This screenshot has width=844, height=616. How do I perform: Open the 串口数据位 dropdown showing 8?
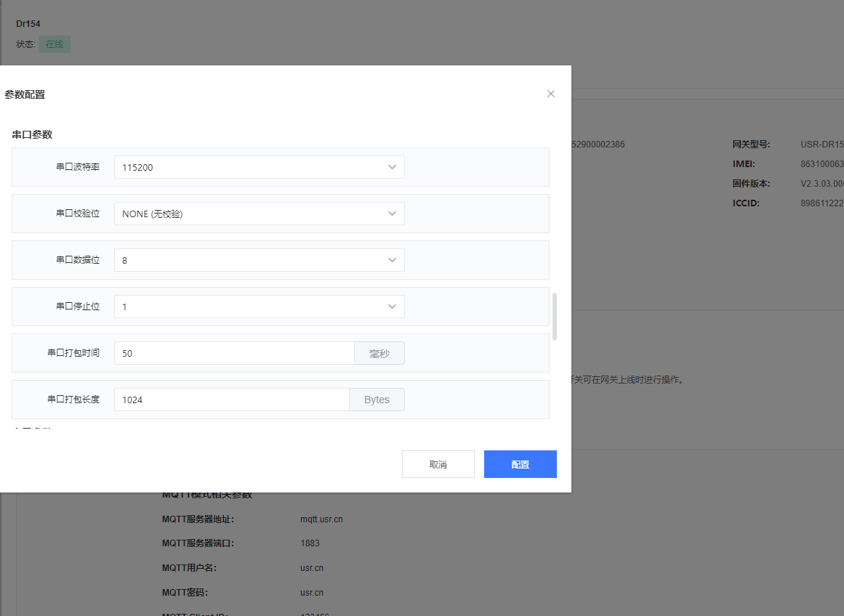click(x=247, y=260)
